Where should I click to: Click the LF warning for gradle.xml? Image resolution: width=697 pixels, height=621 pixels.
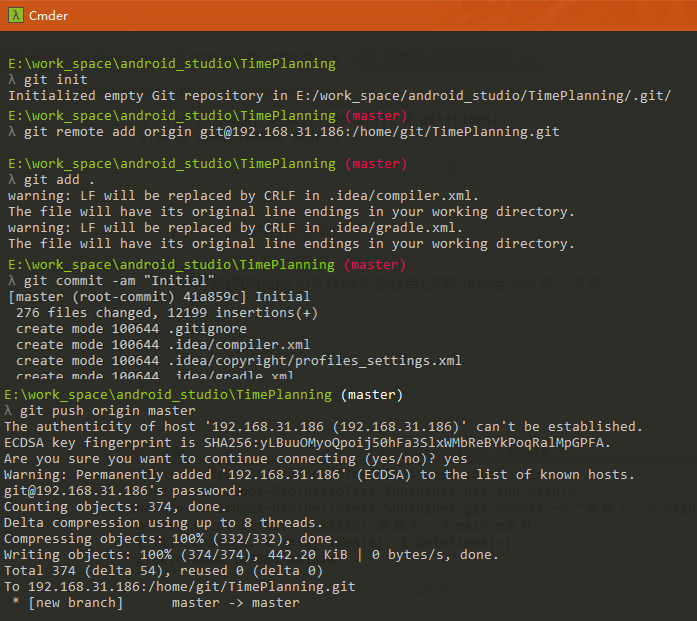pos(235,228)
